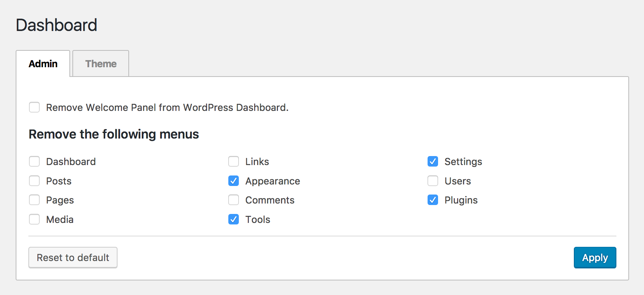Enable the Links checkbox
Screen dimensions: 644x295
point(234,162)
